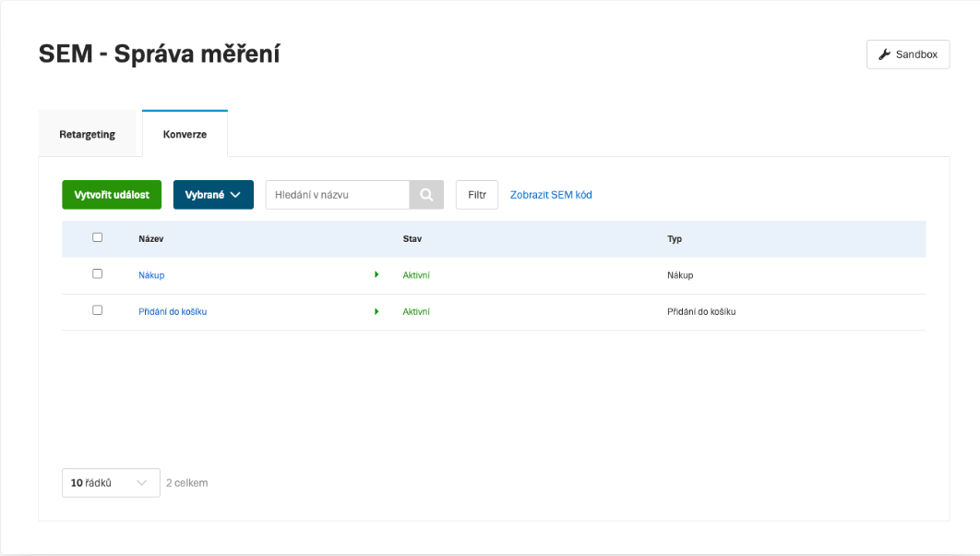Click the Vytvořit událost button
This screenshot has width=980, height=556.
tap(112, 195)
